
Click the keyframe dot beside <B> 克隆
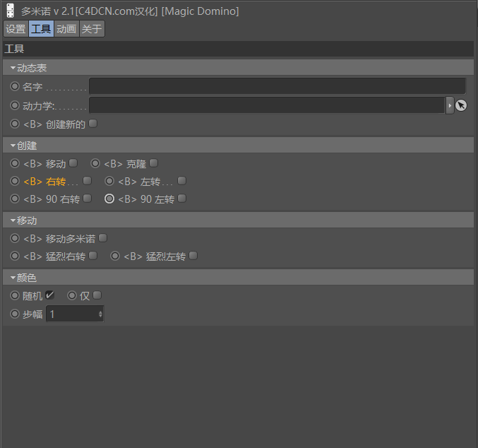coord(95,163)
